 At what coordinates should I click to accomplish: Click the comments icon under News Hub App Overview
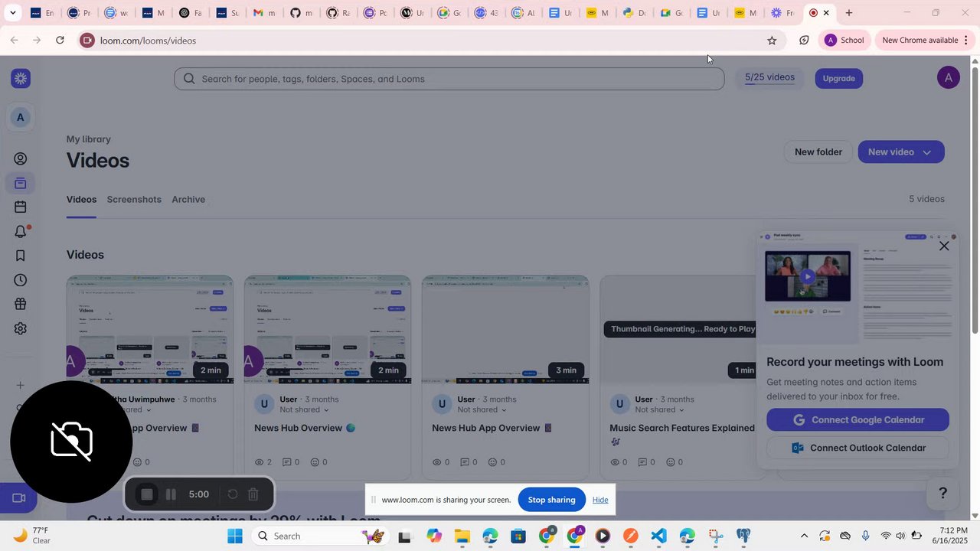464,462
